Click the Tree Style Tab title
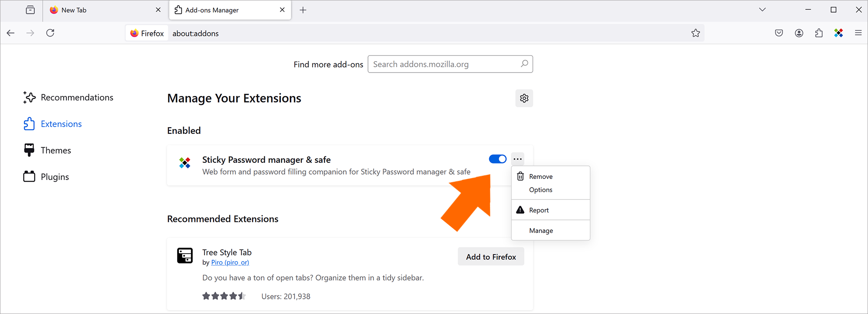This screenshot has height=314, width=868. click(x=227, y=252)
